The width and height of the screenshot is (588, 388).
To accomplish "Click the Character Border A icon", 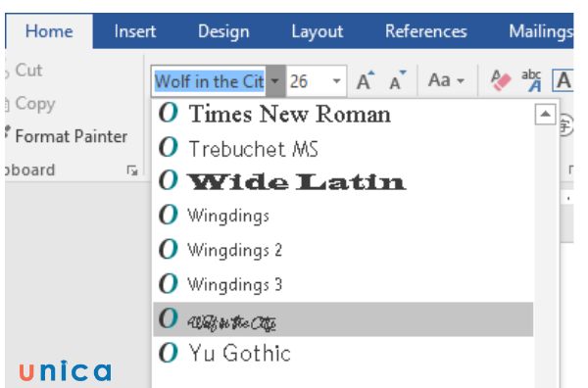I will tap(563, 80).
